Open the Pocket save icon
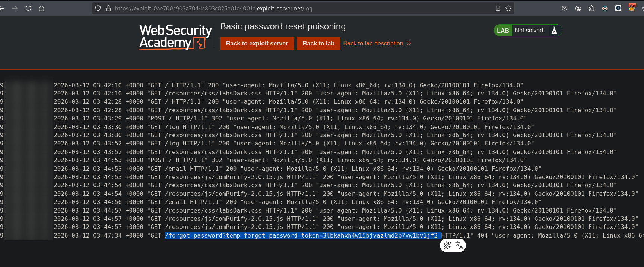Viewport: 644px width, 267px height. tap(565, 8)
